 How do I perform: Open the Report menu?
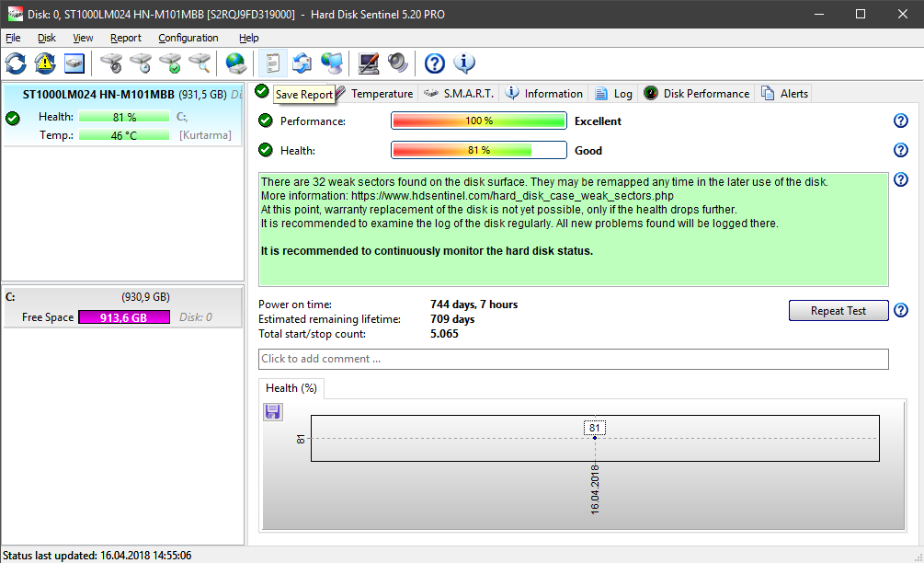pyautogui.click(x=126, y=38)
